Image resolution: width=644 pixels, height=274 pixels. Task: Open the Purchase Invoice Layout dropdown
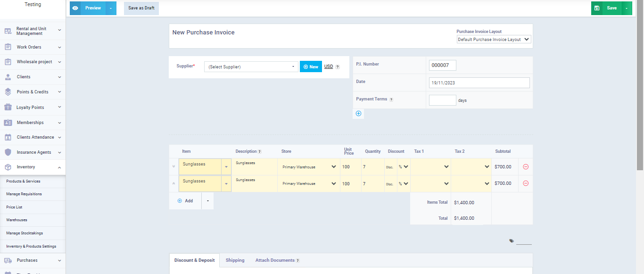[x=494, y=40]
